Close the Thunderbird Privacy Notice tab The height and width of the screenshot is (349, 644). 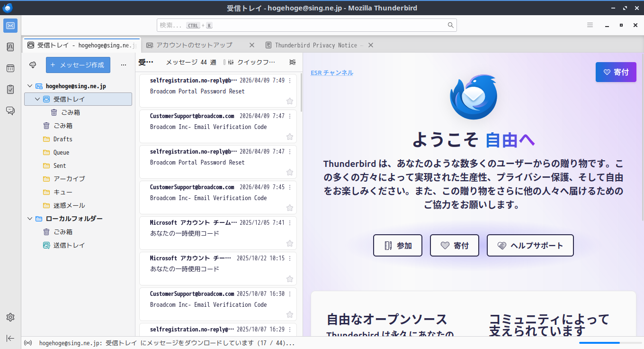point(371,45)
